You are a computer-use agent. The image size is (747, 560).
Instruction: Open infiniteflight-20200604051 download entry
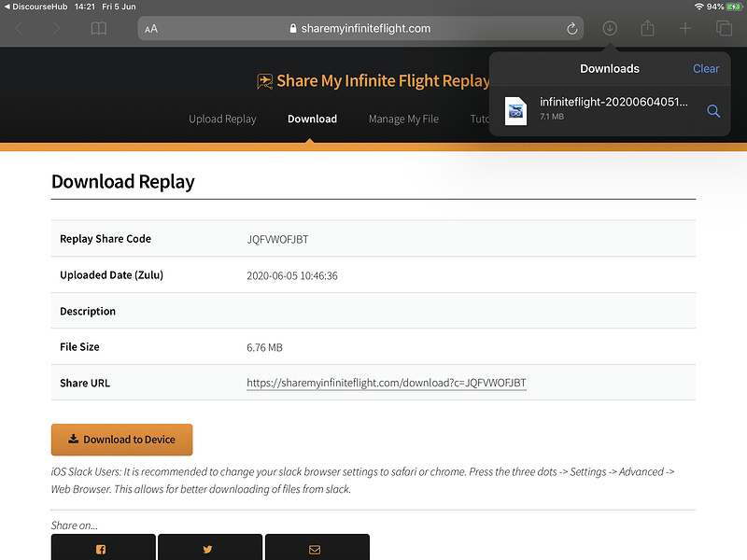[x=610, y=111]
